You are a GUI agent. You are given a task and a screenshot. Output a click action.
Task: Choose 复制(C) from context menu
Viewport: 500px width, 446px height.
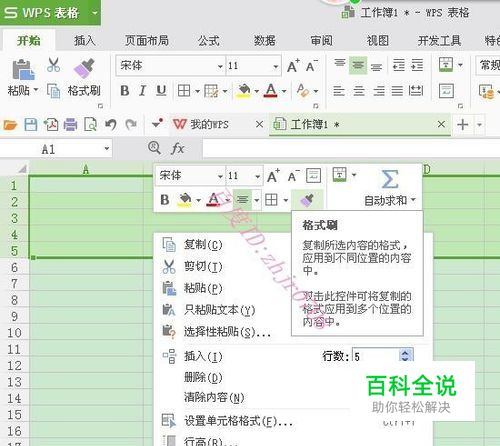(203, 245)
